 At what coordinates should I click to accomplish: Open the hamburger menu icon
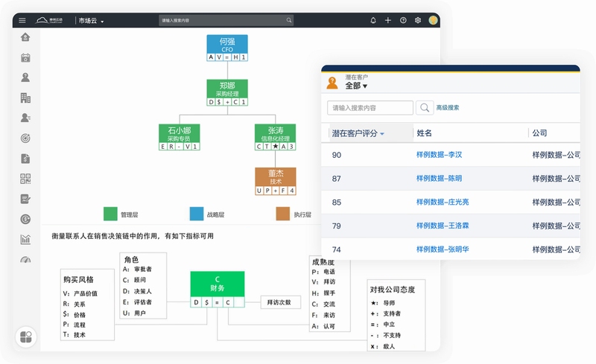pyautogui.click(x=22, y=21)
